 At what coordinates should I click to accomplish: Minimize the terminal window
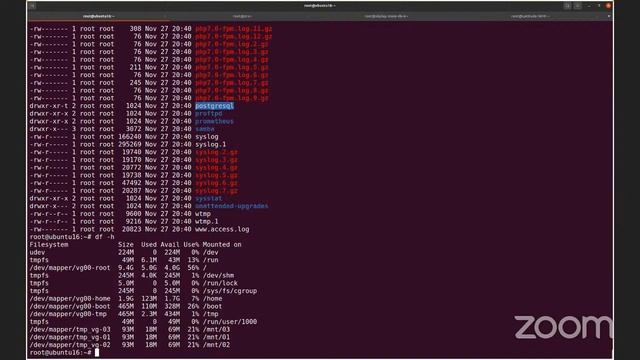tap(589, 6)
